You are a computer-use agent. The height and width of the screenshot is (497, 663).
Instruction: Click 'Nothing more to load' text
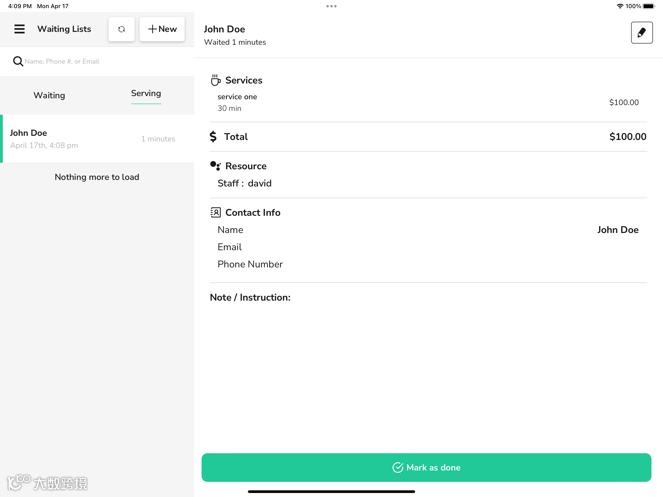(97, 177)
